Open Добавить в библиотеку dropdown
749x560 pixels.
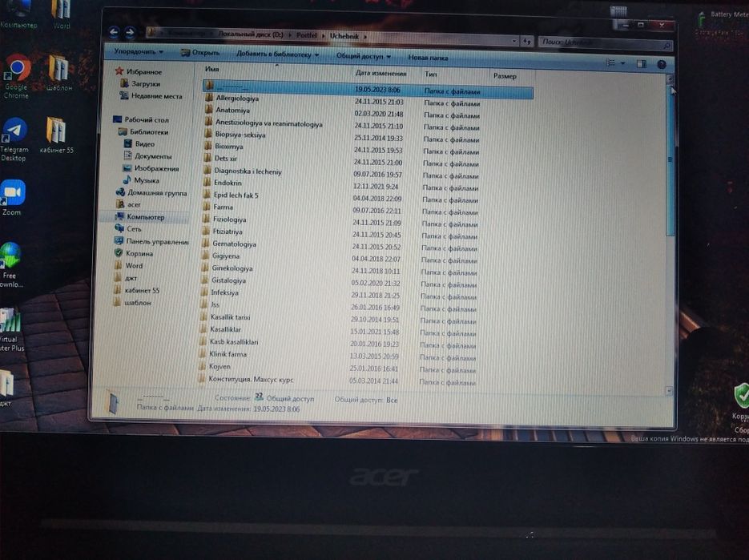pos(277,54)
